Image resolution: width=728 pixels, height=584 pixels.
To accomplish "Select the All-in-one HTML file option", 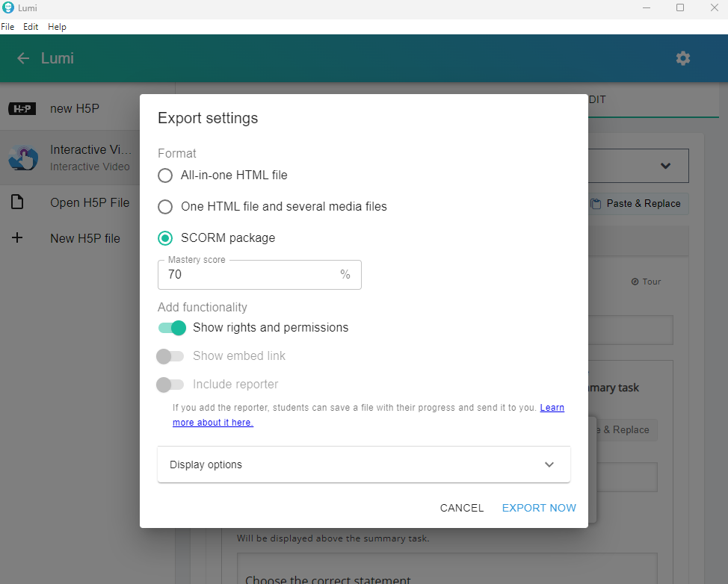I will pos(165,175).
